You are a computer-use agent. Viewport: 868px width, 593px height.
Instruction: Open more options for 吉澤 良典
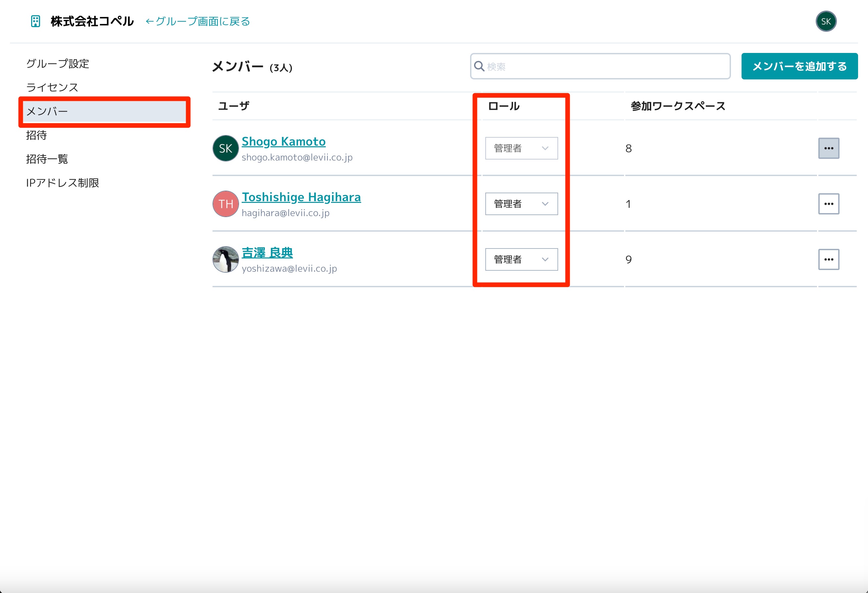pyautogui.click(x=829, y=259)
